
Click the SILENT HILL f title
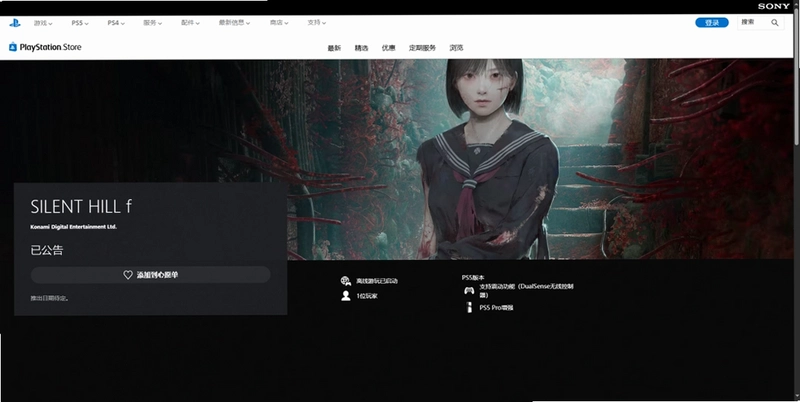81,206
